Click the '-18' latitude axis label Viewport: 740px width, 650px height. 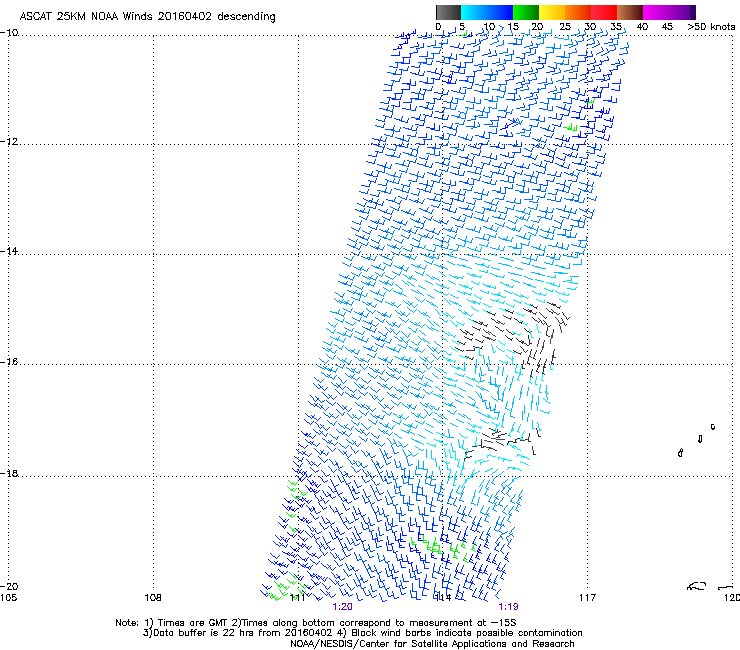(9, 473)
